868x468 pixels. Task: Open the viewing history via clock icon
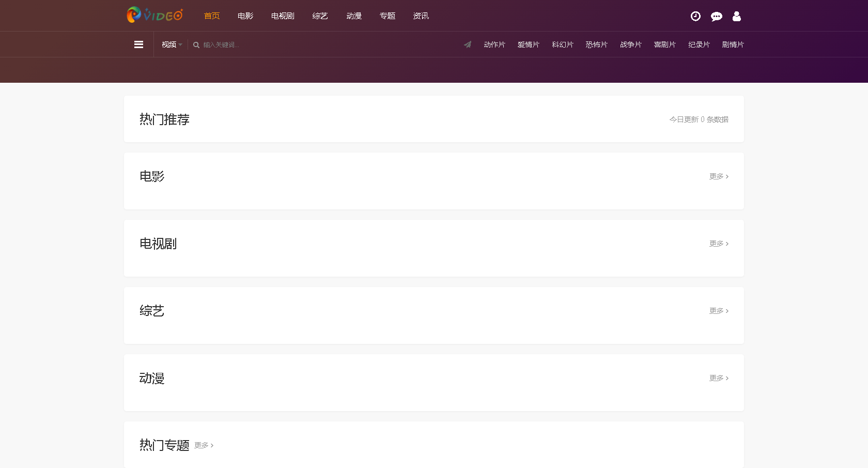point(695,16)
